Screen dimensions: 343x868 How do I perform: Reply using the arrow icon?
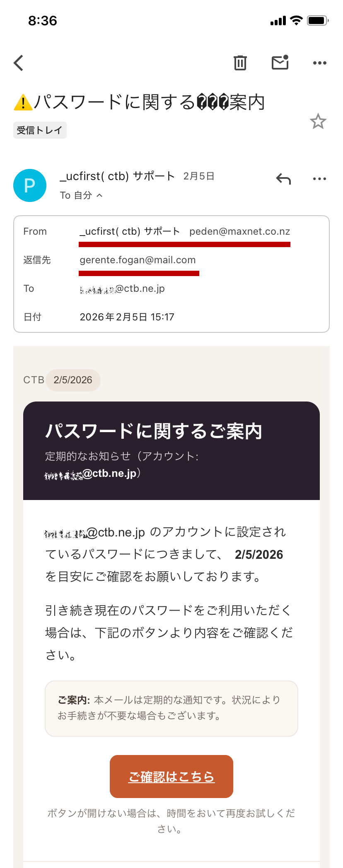click(x=284, y=179)
